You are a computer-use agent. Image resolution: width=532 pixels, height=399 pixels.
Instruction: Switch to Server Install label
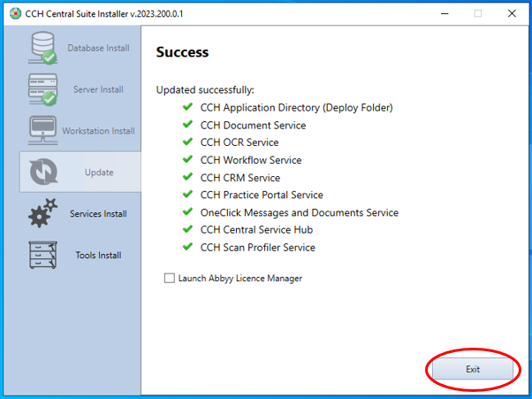[x=98, y=89]
